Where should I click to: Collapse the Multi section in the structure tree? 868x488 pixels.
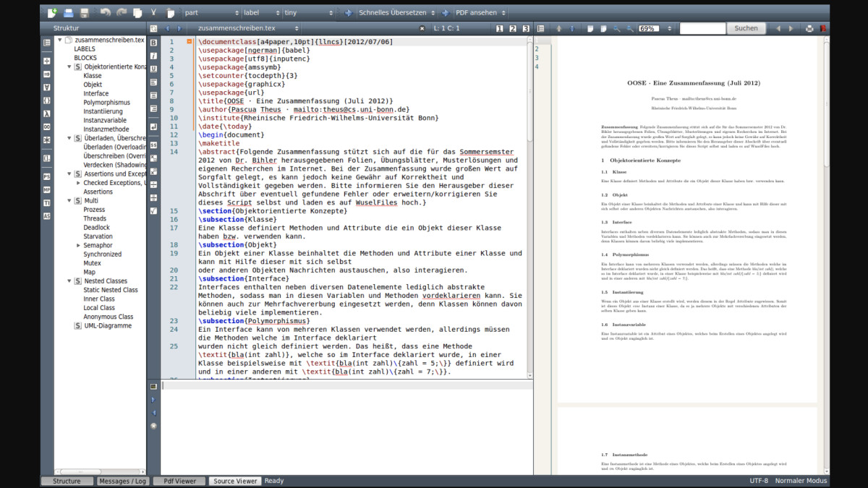(x=69, y=200)
